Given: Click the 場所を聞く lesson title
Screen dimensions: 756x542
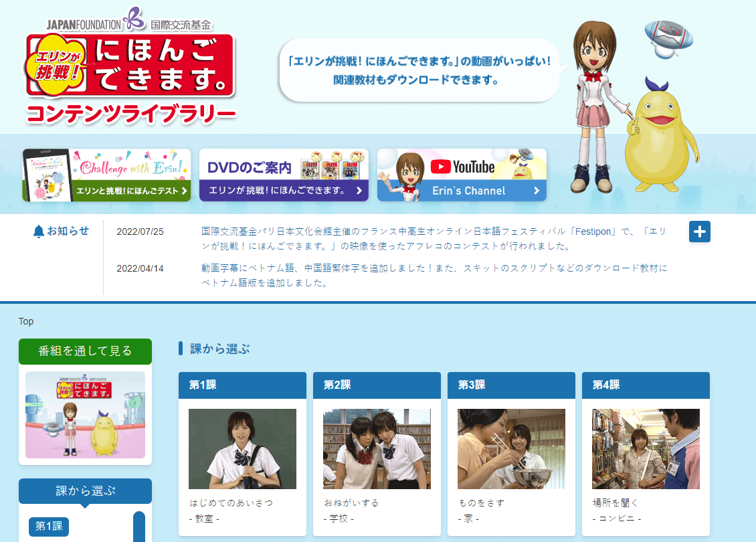Looking at the screenshot, I should 616,503.
